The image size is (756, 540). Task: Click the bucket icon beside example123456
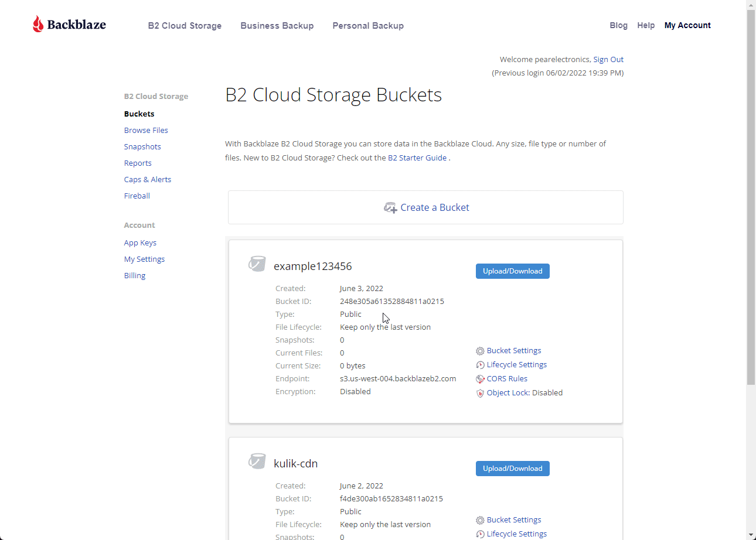pos(257,264)
